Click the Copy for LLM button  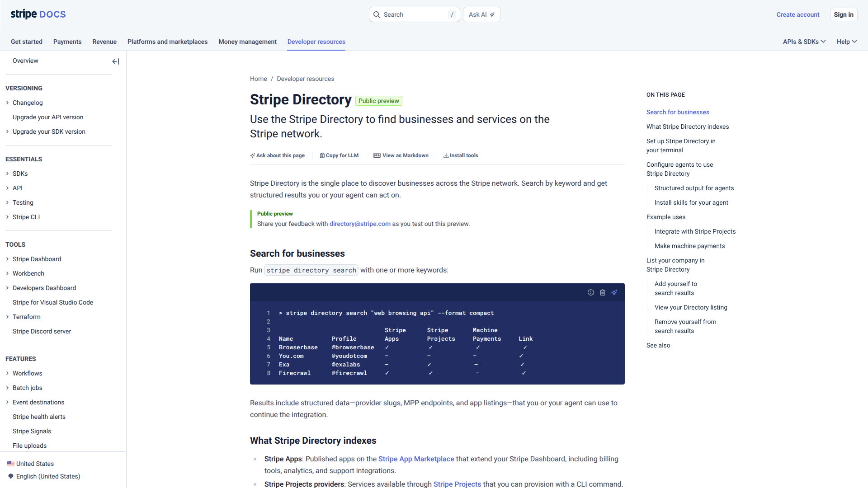pyautogui.click(x=339, y=155)
